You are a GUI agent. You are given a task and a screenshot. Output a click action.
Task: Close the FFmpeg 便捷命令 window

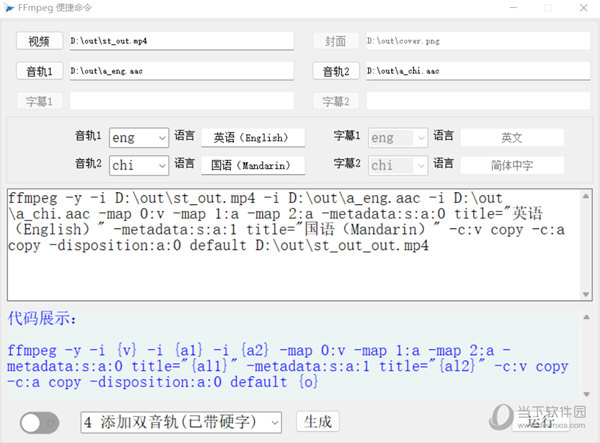point(584,8)
